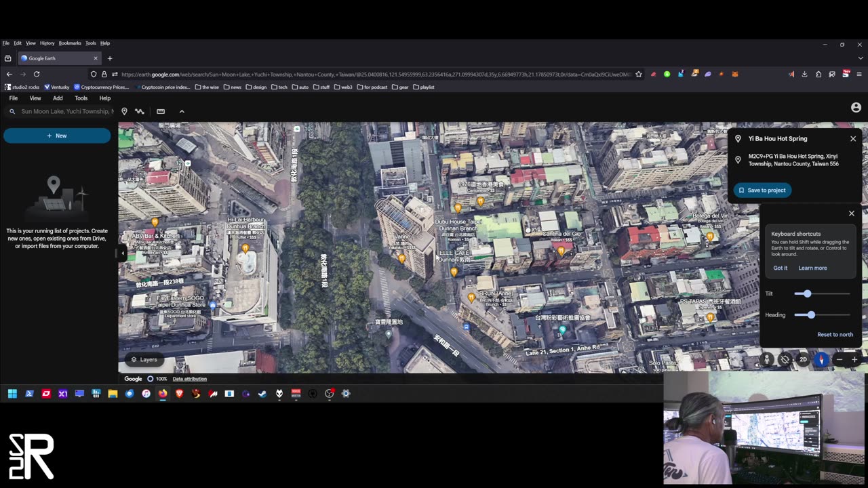Open the Firefox extensions puzzle icon
The width and height of the screenshot is (868, 488).
[x=818, y=74]
